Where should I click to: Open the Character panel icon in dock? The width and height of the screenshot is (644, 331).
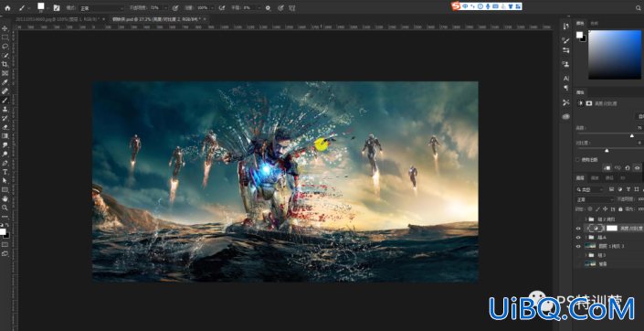coord(566,78)
